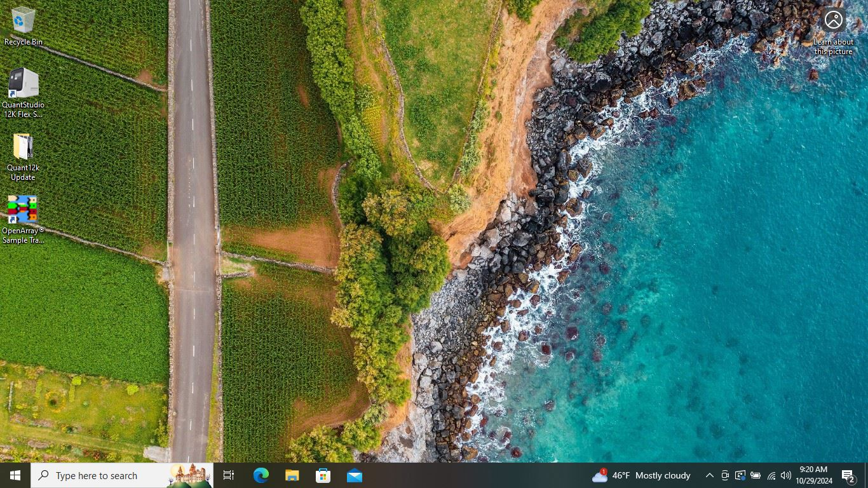Launch Microsoft Edge from the taskbar
Image resolution: width=868 pixels, height=488 pixels.
pyautogui.click(x=261, y=475)
